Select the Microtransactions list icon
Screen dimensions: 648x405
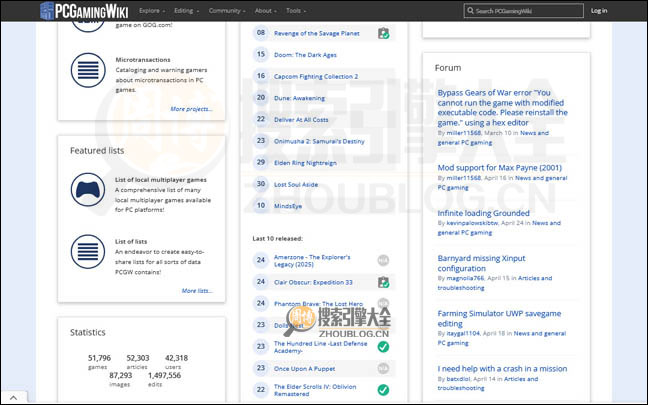(x=88, y=70)
